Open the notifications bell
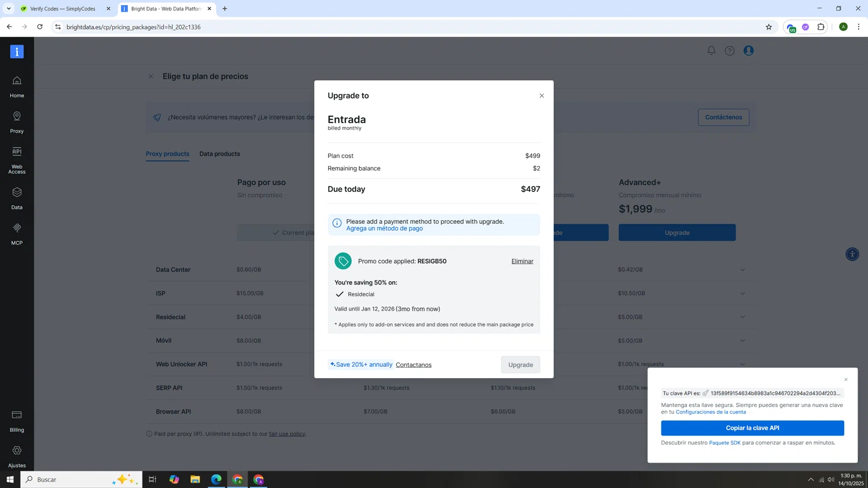 click(x=711, y=50)
